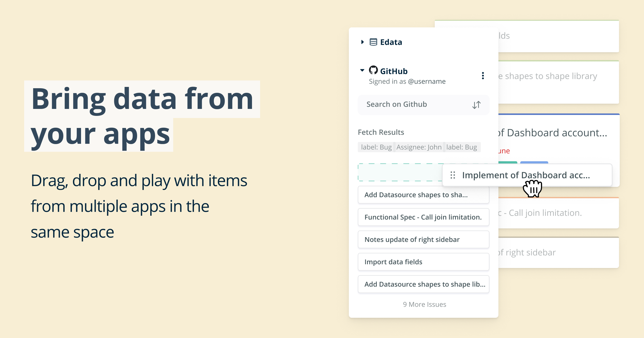Open GitHub three-dot options menu

pos(483,76)
